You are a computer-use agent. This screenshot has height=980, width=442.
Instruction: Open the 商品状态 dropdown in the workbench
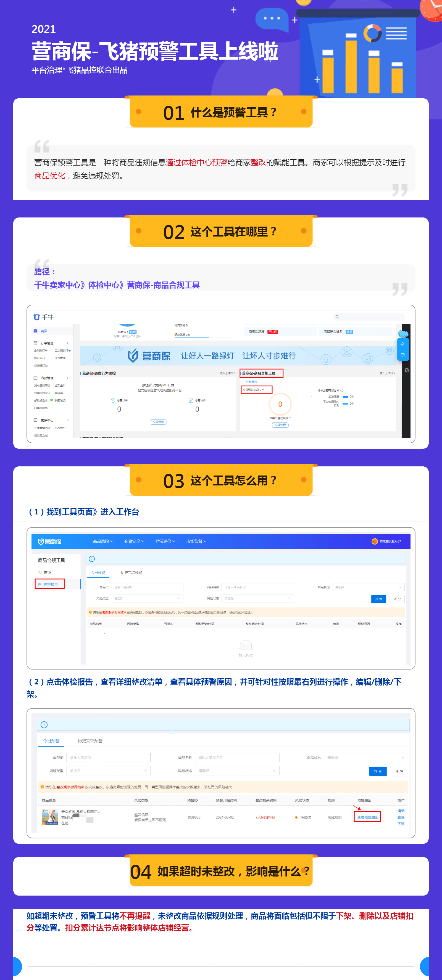[368, 587]
